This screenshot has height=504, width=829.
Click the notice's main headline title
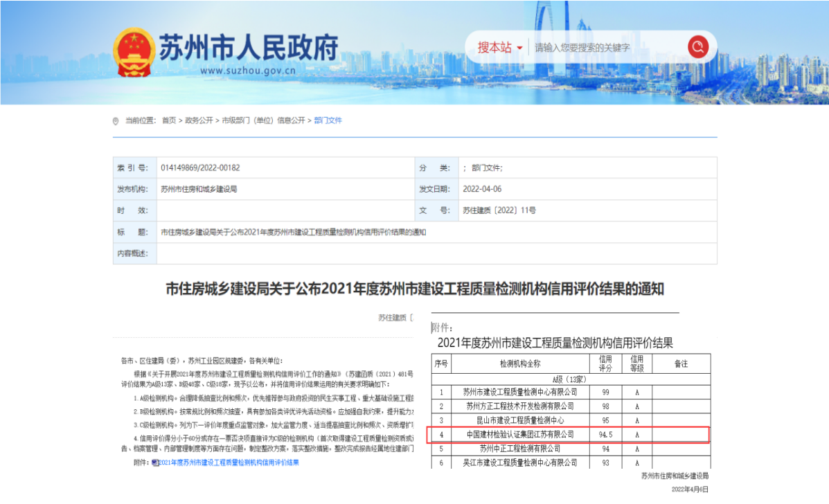pyautogui.click(x=414, y=289)
